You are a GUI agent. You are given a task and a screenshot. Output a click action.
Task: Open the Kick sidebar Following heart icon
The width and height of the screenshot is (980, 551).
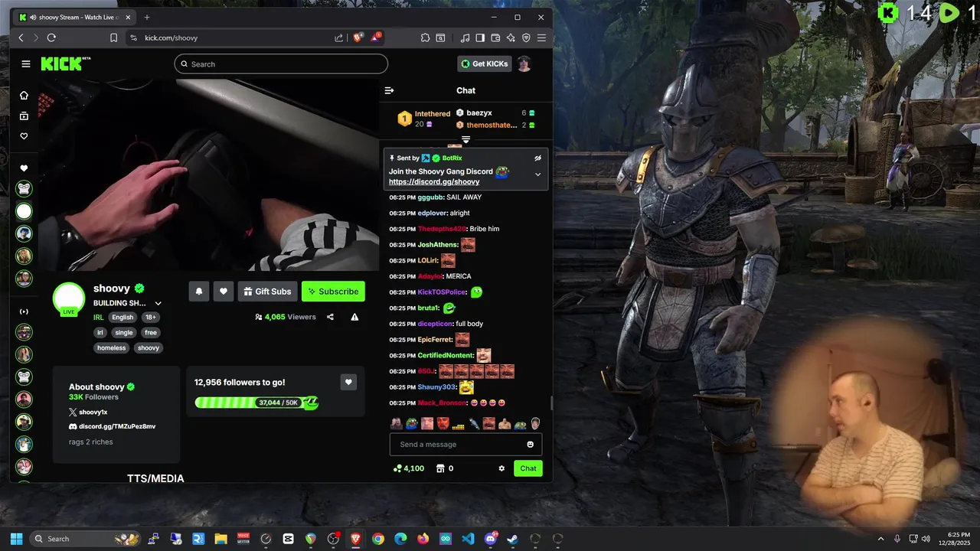click(x=24, y=136)
